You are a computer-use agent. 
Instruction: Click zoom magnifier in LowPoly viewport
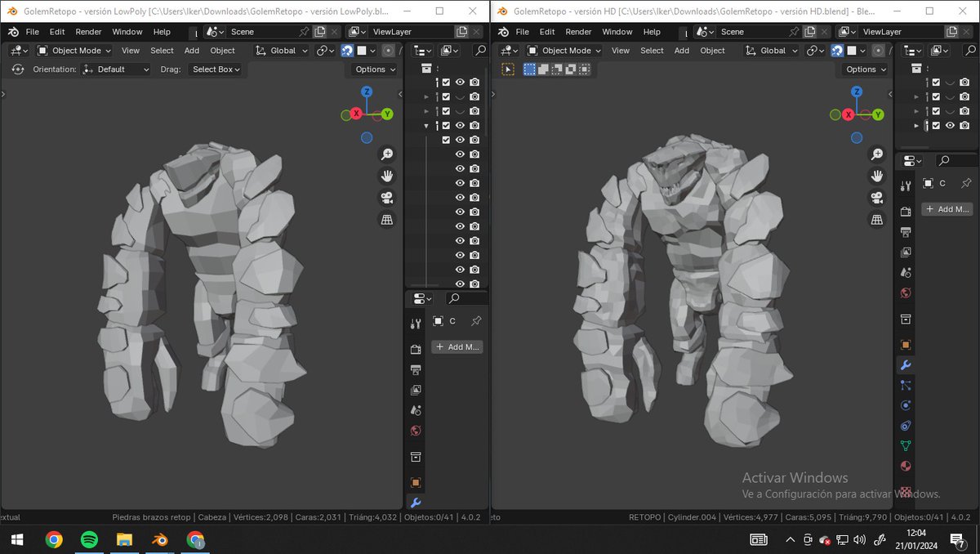pyautogui.click(x=386, y=154)
